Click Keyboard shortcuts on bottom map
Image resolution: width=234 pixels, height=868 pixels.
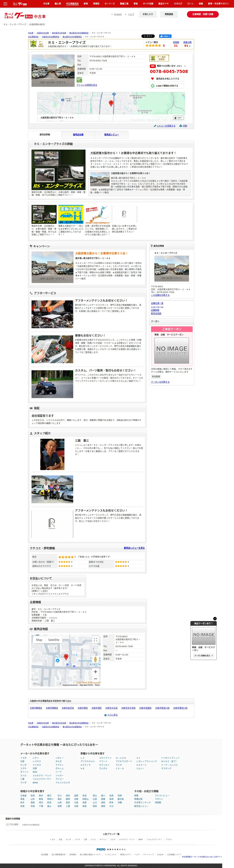click(x=70, y=685)
